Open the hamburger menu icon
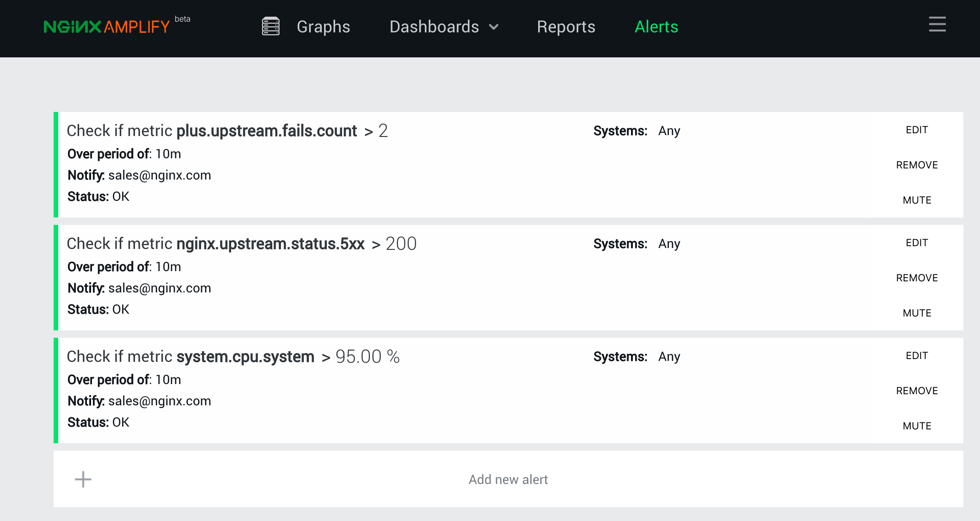Screen dimensions: 980x521 [x=937, y=25]
